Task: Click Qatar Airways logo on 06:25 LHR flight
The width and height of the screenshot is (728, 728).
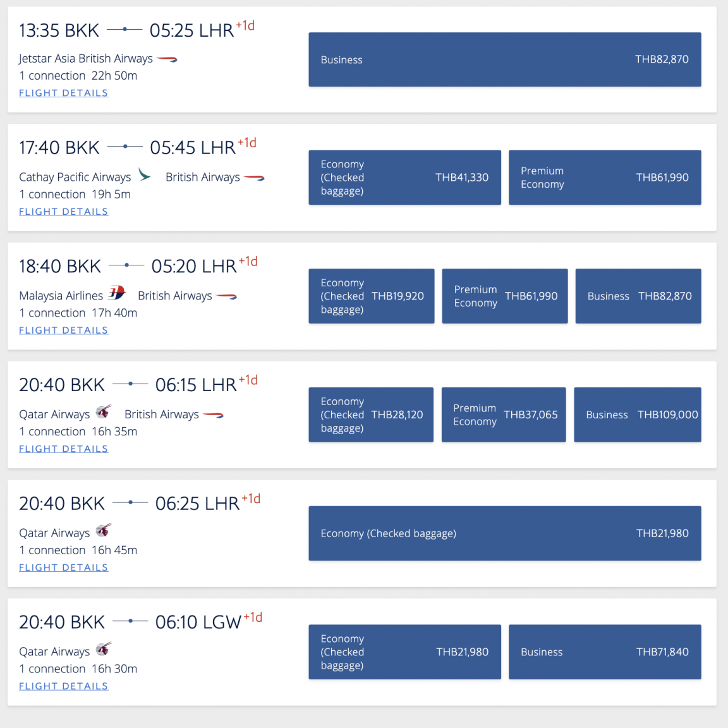Action: 104,530
